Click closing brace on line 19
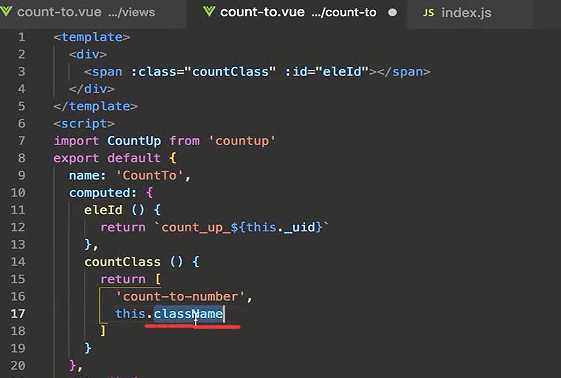This screenshot has width=561, height=378. [x=88, y=348]
